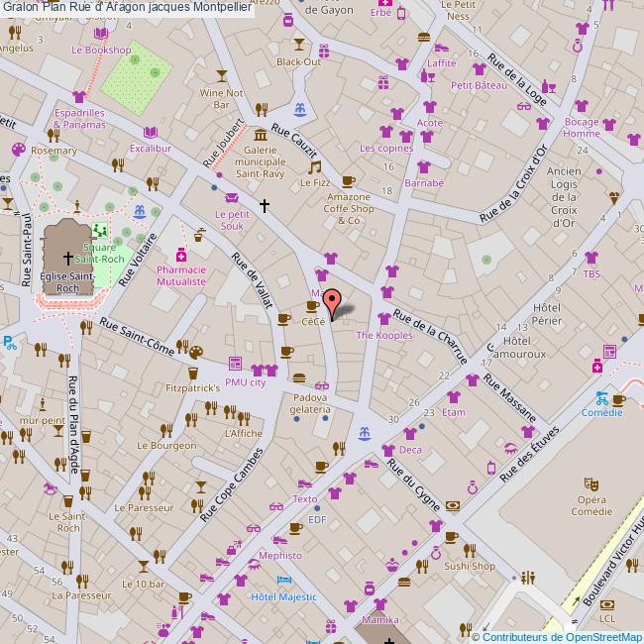Click the Galerie municipale Saint-Ravy museum icon
This screenshot has width=644, height=644.
(260, 134)
